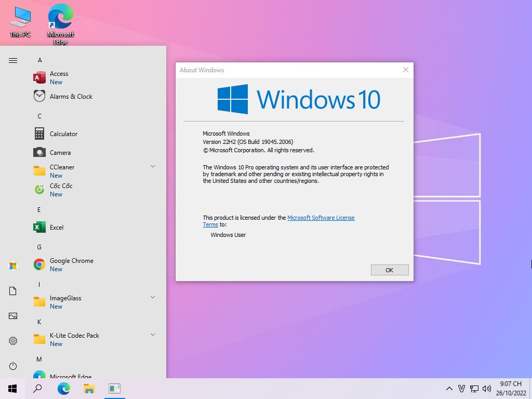Image resolution: width=532 pixels, height=399 pixels.
Task: Click the letter I section header
Action: click(39, 284)
